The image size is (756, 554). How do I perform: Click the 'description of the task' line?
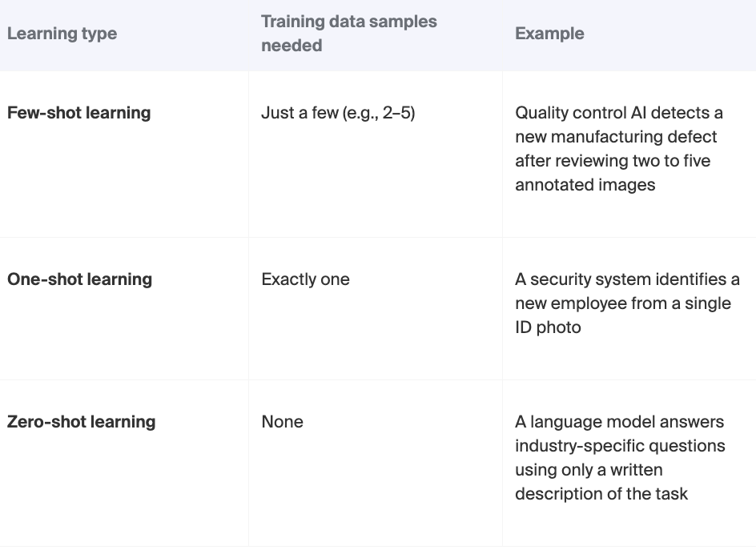[601, 494]
